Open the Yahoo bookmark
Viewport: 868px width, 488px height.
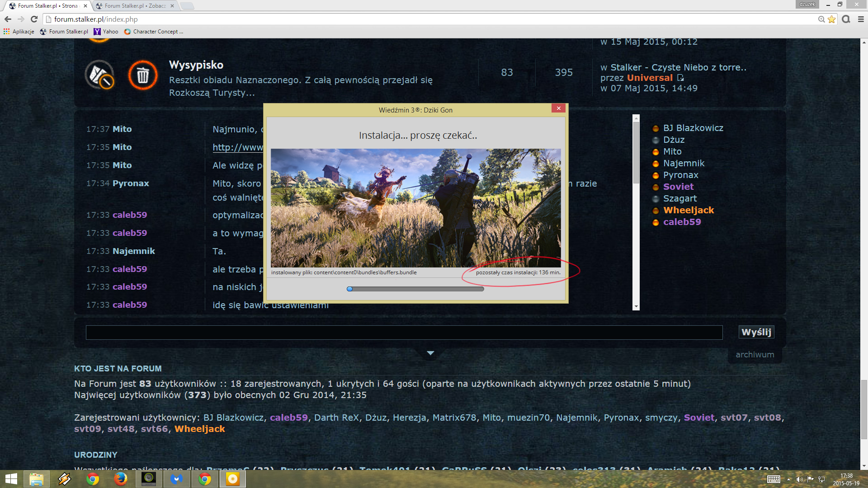(x=106, y=32)
